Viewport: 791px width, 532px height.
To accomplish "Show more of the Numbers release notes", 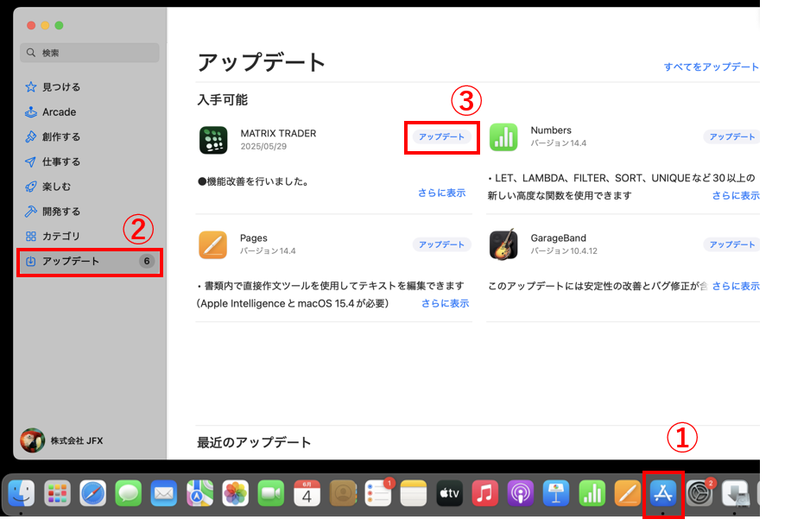I will 736,195.
